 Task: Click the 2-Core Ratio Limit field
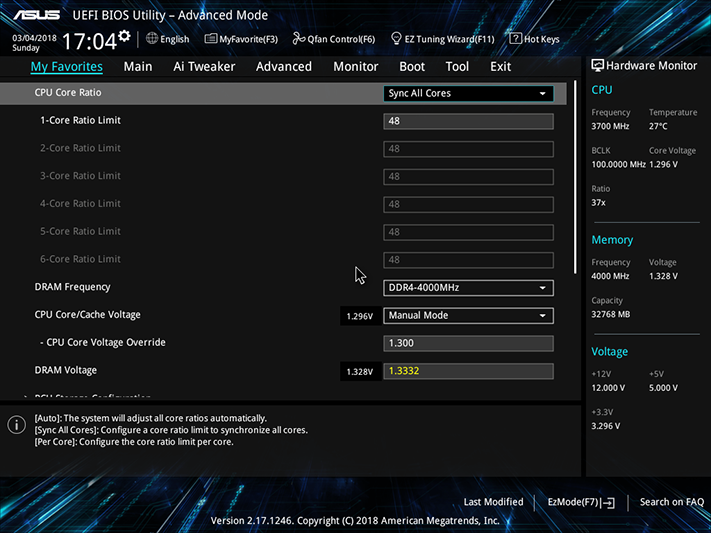(468, 149)
